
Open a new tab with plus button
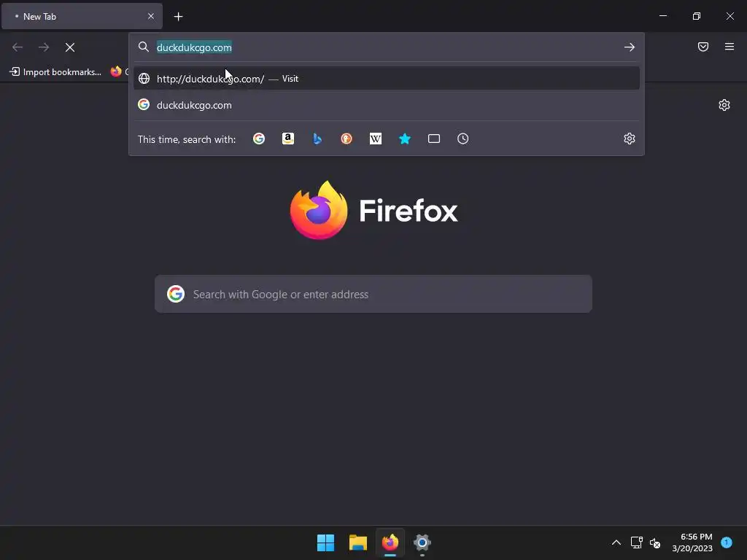tap(178, 17)
